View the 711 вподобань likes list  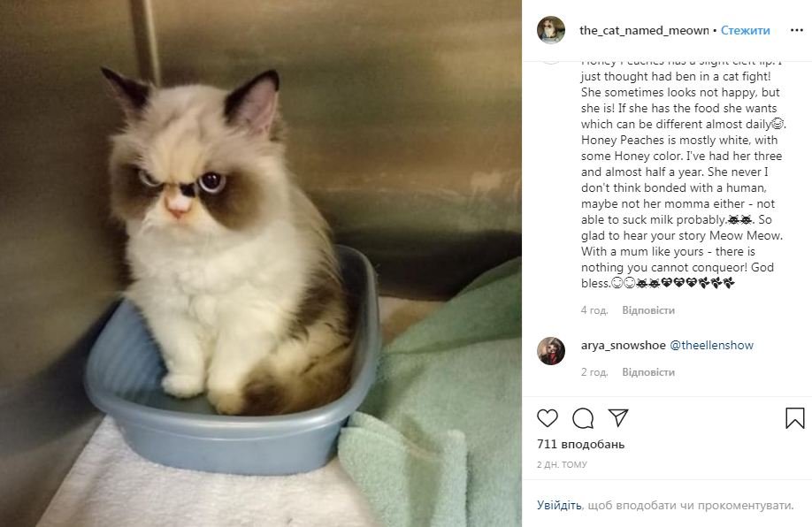pos(580,444)
